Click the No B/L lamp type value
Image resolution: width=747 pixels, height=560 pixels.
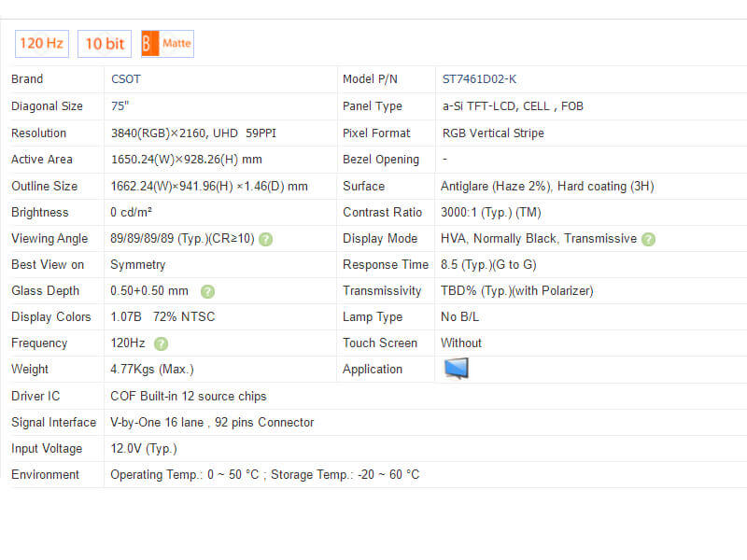[x=462, y=317]
